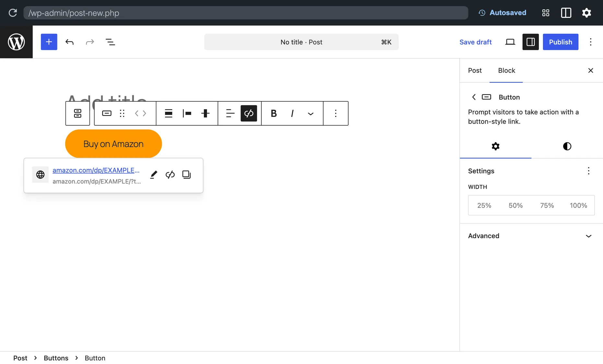The width and height of the screenshot is (603, 364).
Task: Switch to the Post tab
Action: (x=475, y=71)
